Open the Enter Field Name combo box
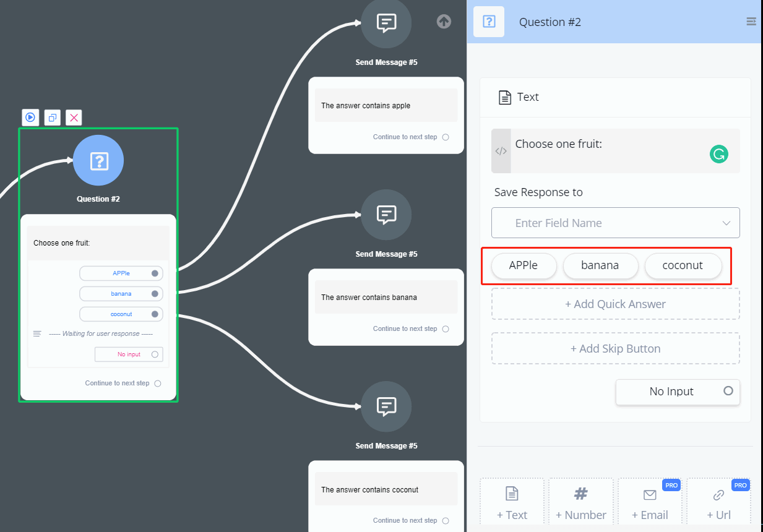Screen dimensions: 763x532 coord(616,223)
